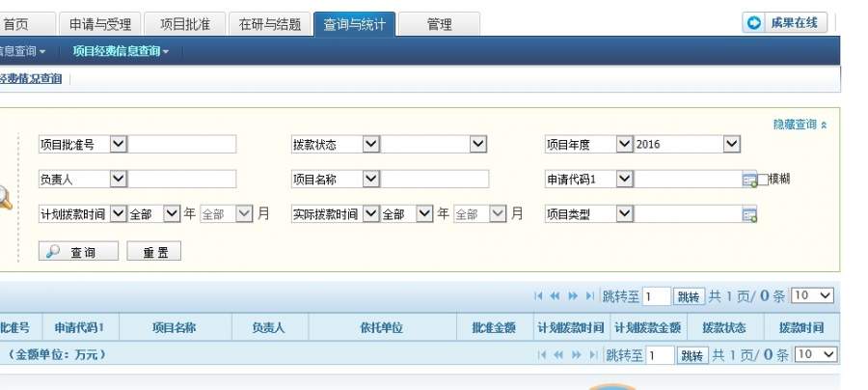Screen dimensions: 868x390
Task: Open the 拨款状态 field-type dropdown
Action: click(371, 144)
